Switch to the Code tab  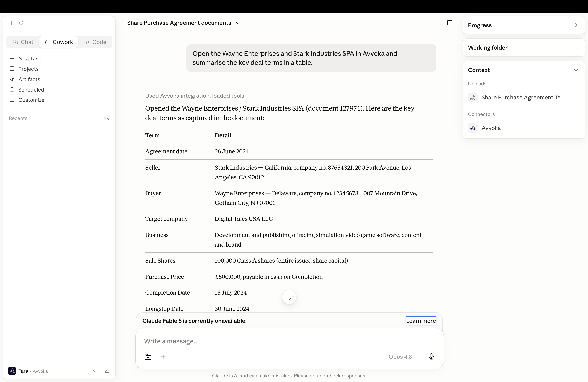click(x=95, y=42)
